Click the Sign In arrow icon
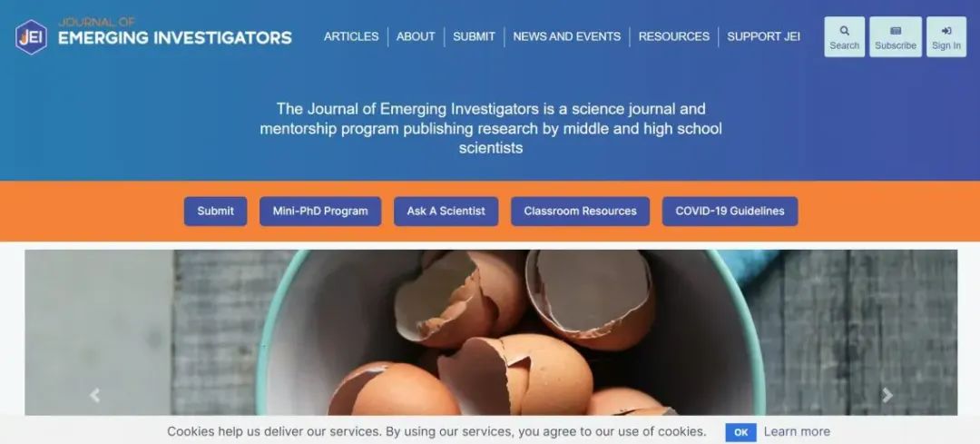 click(946, 31)
